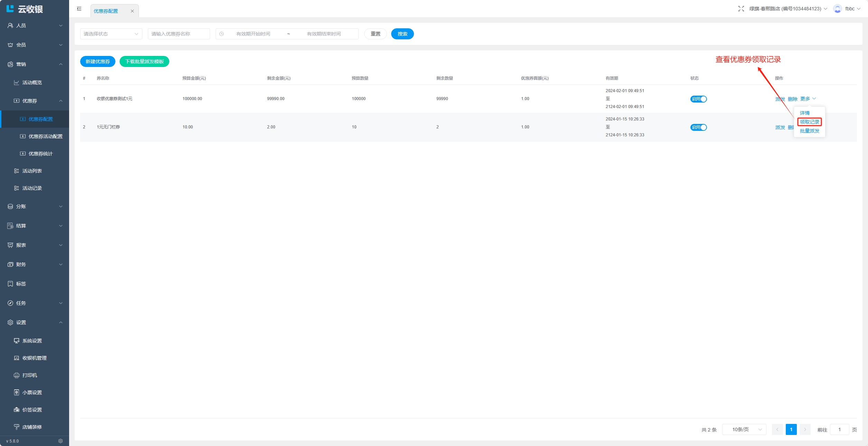Open the 请选择状态 status dropdown

click(111, 34)
